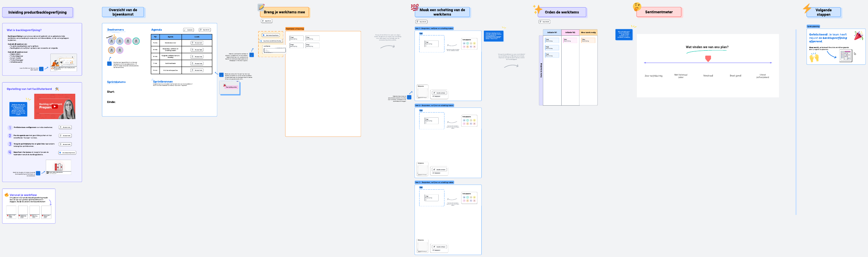Select the green-ringed participant avatar
Screen dimensions: 868x257
point(136,41)
